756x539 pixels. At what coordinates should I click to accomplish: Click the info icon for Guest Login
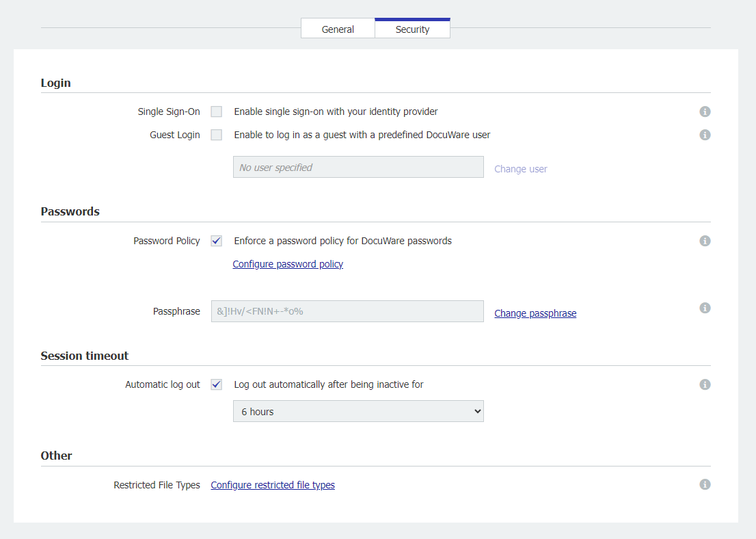tap(705, 135)
